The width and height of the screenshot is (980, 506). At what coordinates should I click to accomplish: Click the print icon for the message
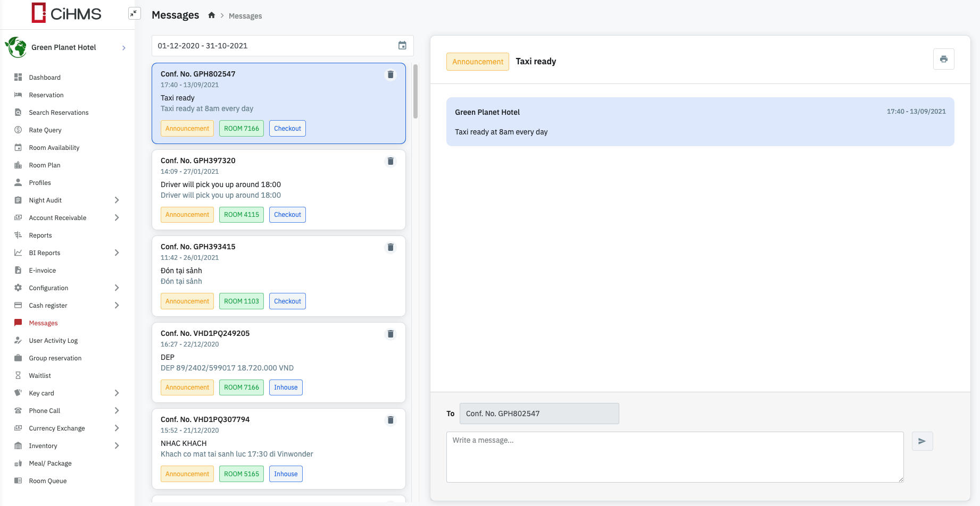coord(943,59)
